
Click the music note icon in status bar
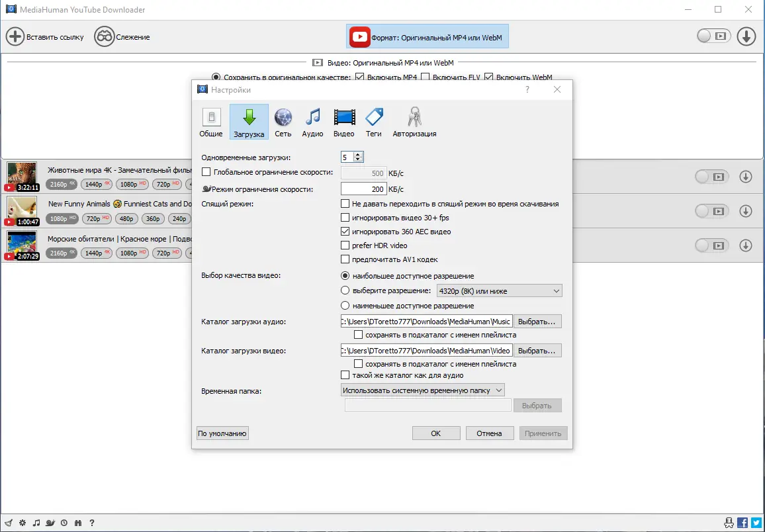36,523
